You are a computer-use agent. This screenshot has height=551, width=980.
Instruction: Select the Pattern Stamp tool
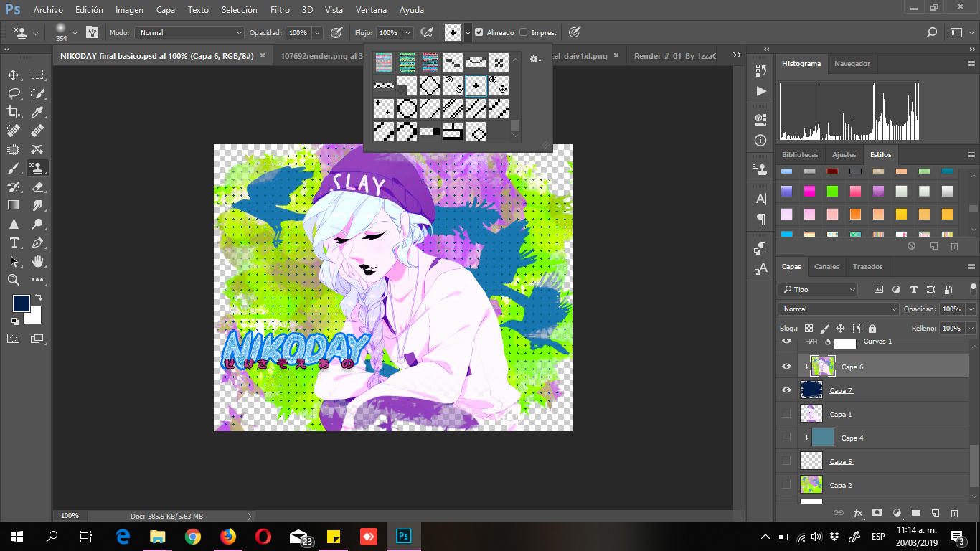click(37, 168)
